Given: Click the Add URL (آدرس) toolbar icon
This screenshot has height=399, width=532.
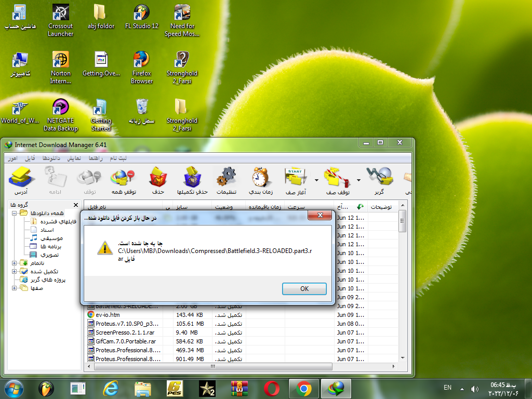Looking at the screenshot, I should 21,180.
